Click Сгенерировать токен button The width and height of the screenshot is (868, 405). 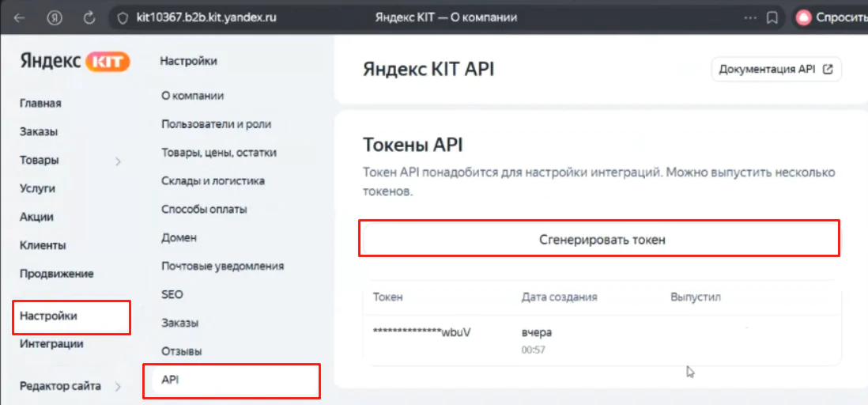[x=599, y=240]
